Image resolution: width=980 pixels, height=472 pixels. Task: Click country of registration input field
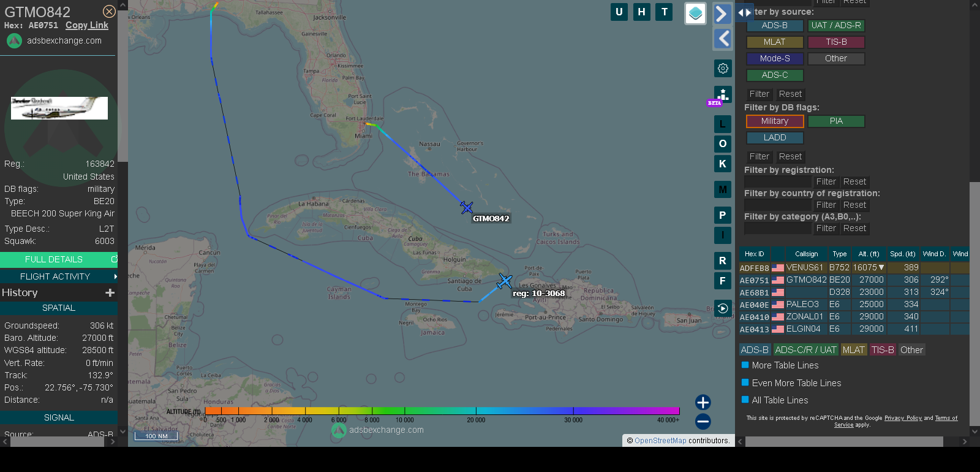[x=778, y=205]
